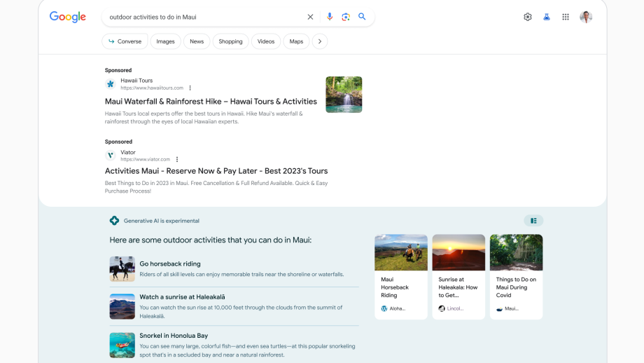Image resolution: width=644 pixels, height=363 pixels.
Task: Click Watch a sunrise at Haleakalā
Action: pyautogui.click(x=183, y=297)
